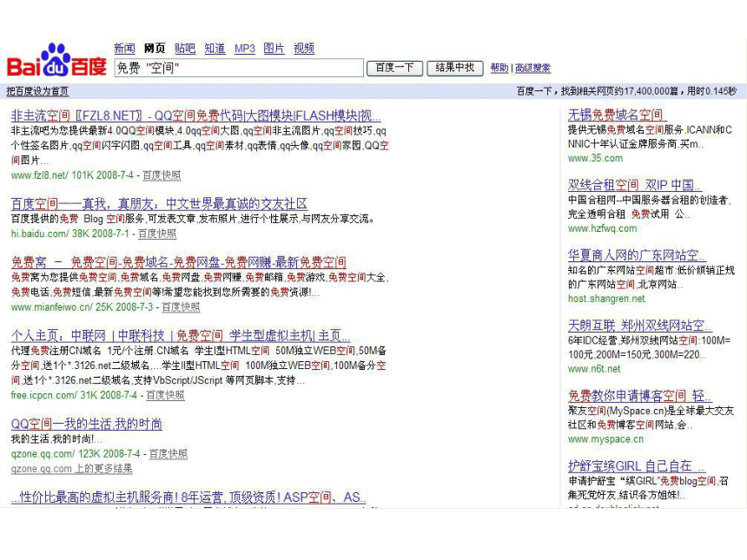Click the www.mianfeiwo.cn/ 25K 2008-7-3 text
The height and width of the screenshot is (560, 747).
(82, 307)
